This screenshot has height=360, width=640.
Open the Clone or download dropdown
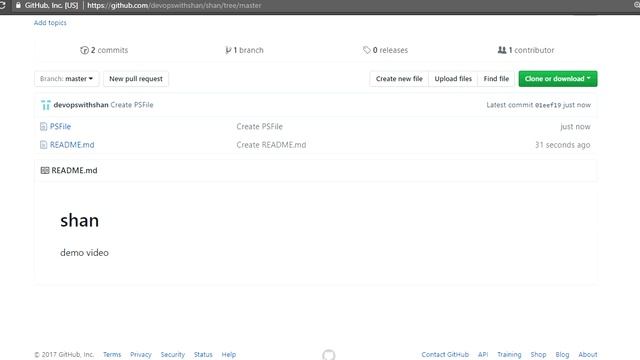[x=558, y=79]
